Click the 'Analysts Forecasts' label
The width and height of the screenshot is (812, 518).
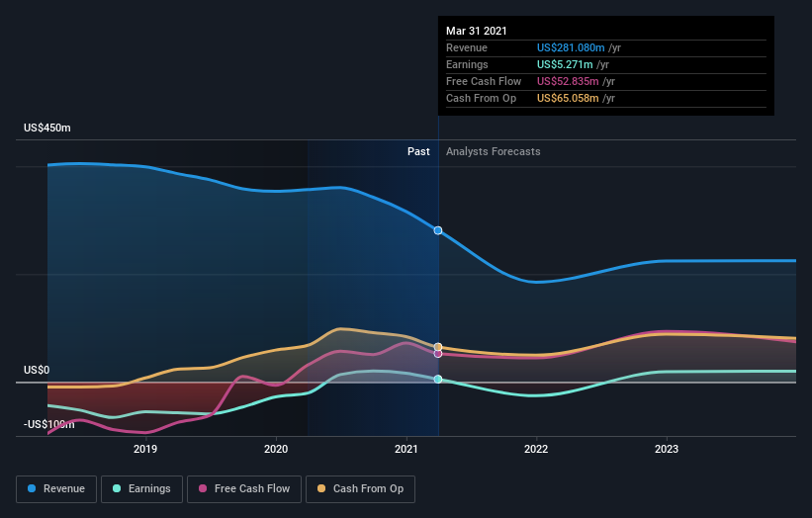(493, 151)
